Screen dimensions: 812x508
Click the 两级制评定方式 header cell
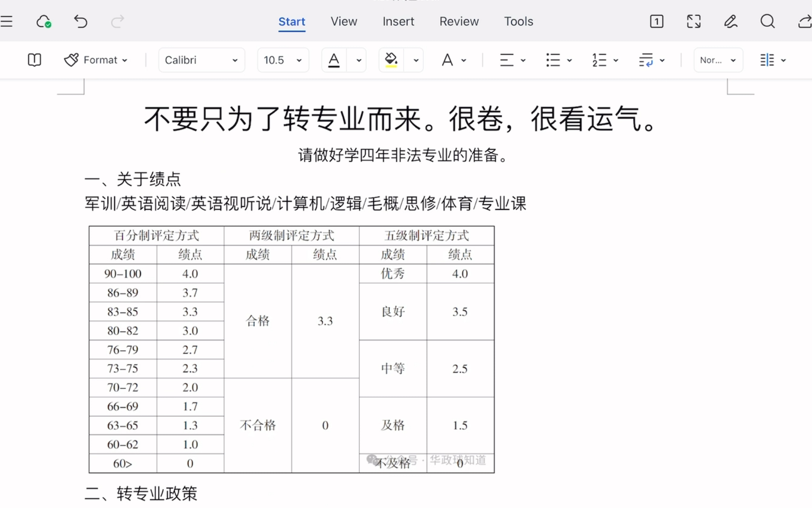[x=292, y=236]
